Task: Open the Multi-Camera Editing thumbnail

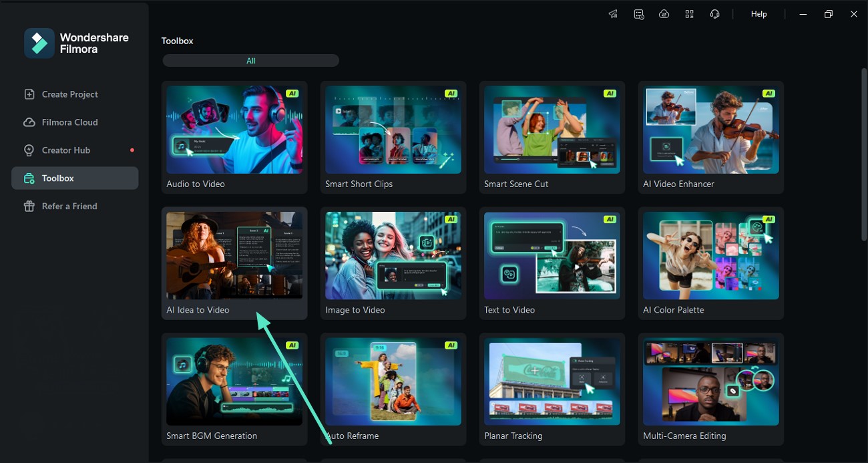Action: tap(711, 381)
